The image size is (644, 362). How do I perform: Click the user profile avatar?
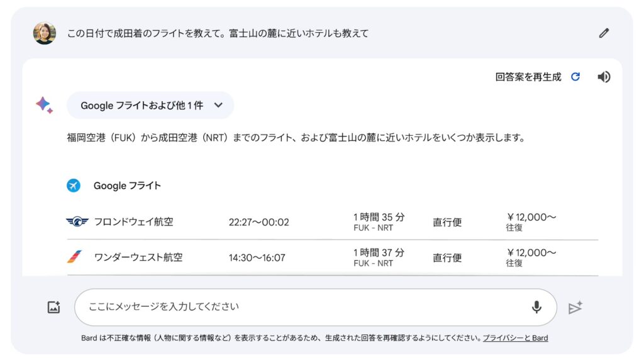click(45, 33)
